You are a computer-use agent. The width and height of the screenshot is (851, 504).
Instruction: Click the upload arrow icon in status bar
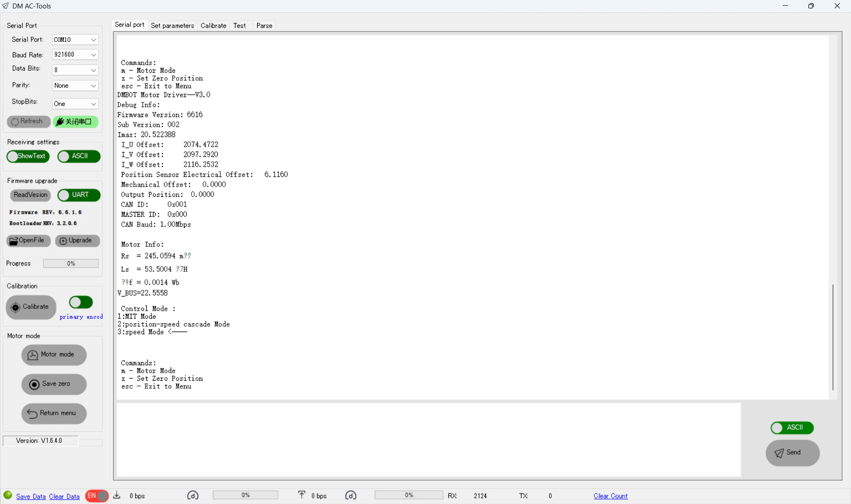(x=302, y=495)
